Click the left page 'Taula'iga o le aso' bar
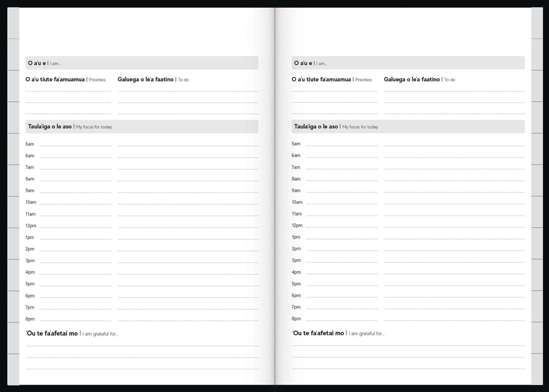 (142, 127)
